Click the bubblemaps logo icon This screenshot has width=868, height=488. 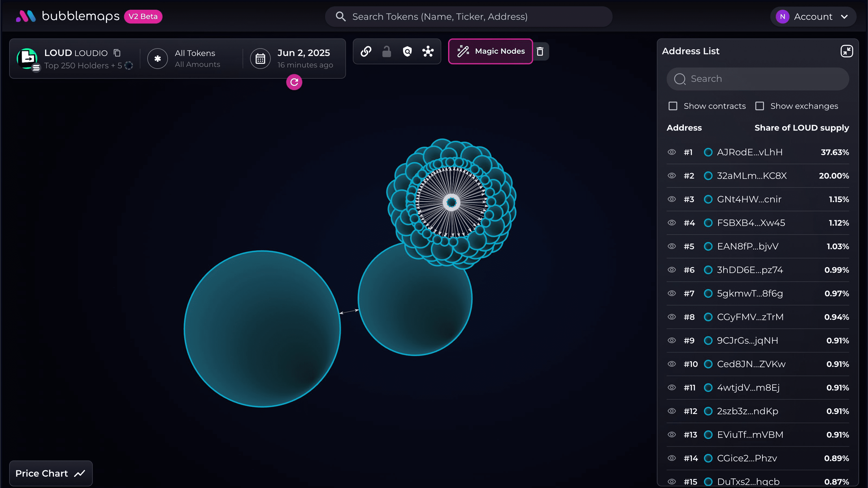pos(25,16)
